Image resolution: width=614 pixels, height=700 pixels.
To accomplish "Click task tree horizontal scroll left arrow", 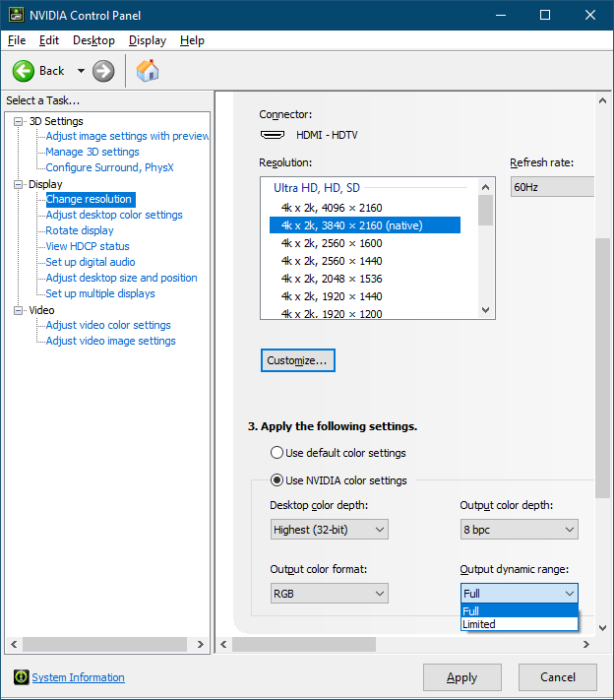I will [x=14, y=644].
